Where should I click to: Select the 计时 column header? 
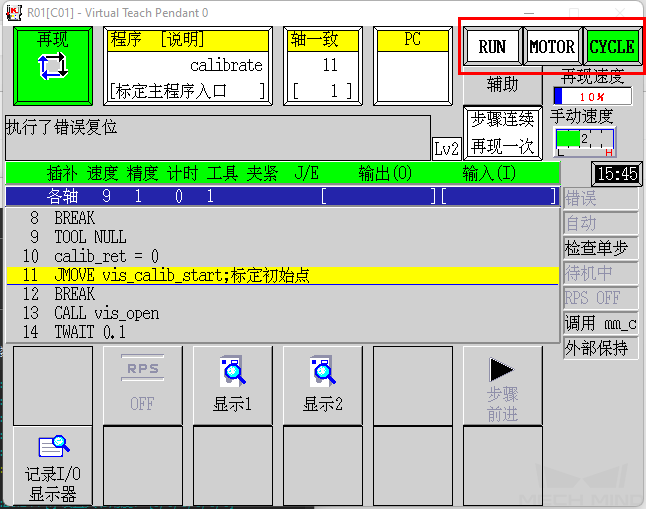click(x=183, y=173)
